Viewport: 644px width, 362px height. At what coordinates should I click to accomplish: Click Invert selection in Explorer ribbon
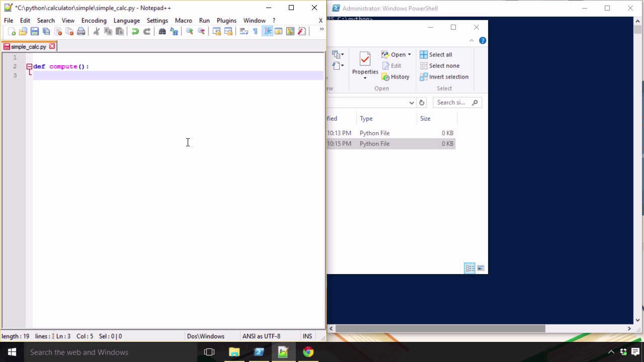tap(444, 77)
